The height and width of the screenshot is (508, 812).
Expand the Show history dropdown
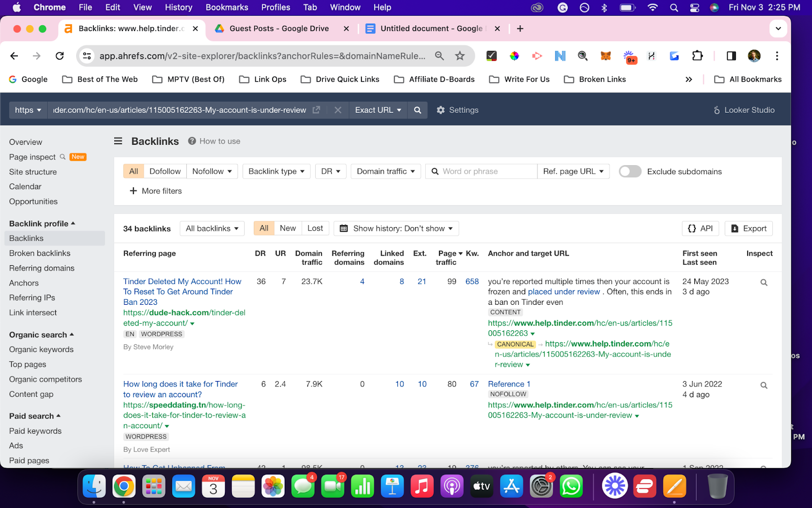396,228
